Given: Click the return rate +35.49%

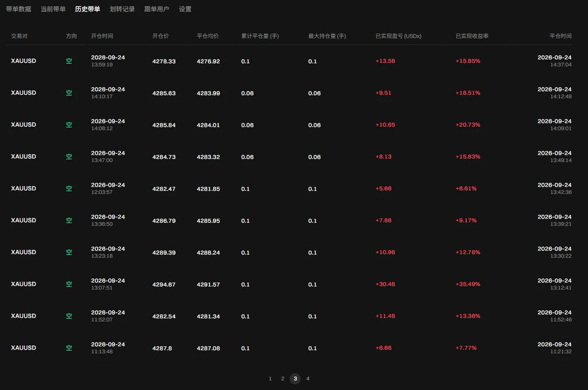Looking at the screenshot, I should pyautogui.click(x=468, y=284).
